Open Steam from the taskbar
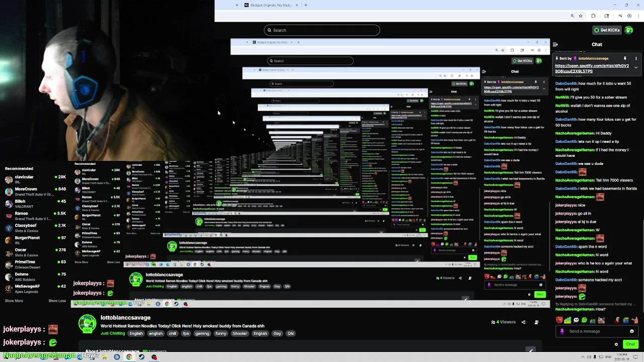Image resolution: width=644 pixels, height=362 pixels. [141, 357]
